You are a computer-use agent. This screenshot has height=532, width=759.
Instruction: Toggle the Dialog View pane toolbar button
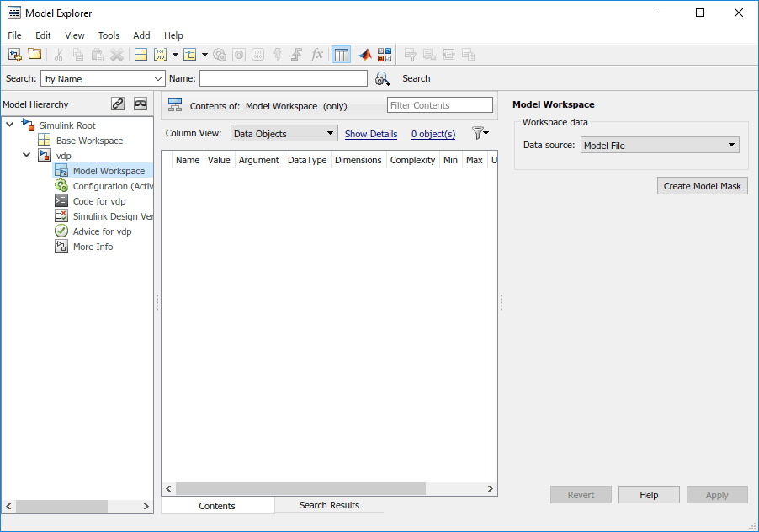point(341,55)
